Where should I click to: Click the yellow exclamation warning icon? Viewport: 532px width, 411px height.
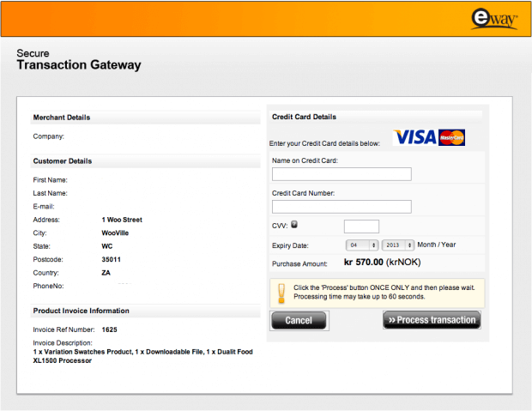pyautogui.click(x=281, y=293)
